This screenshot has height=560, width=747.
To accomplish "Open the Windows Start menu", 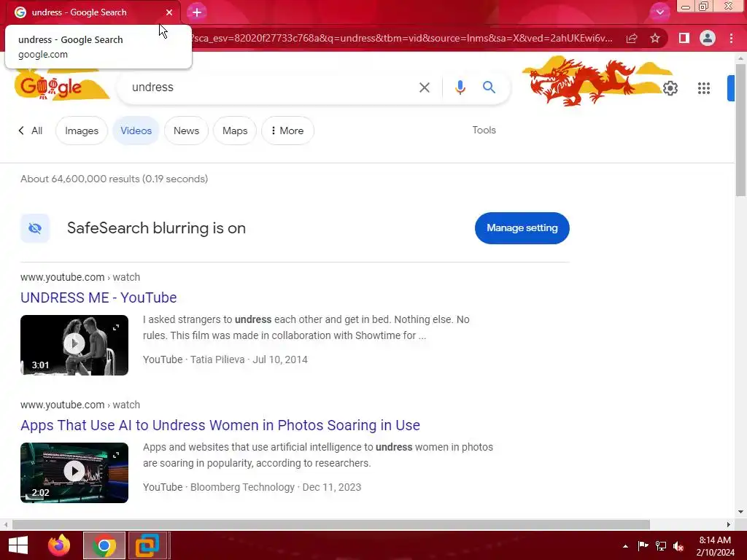I will click(18, 545).
